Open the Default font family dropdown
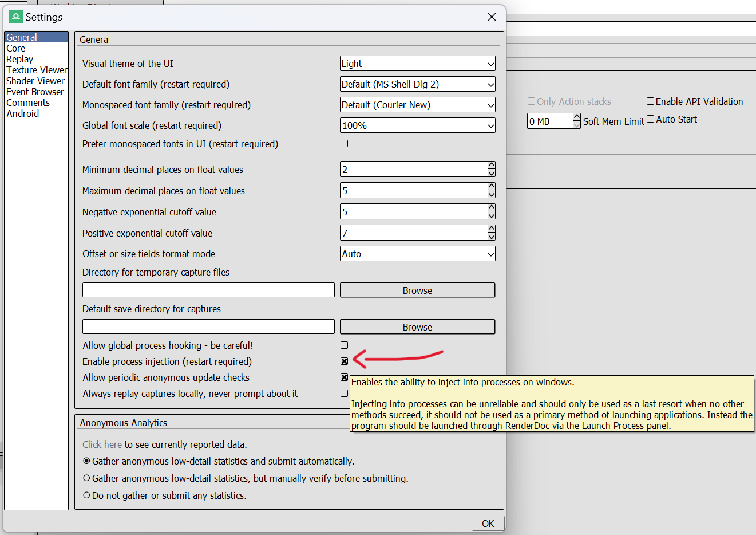756x535 pixels. pos(417,84)
